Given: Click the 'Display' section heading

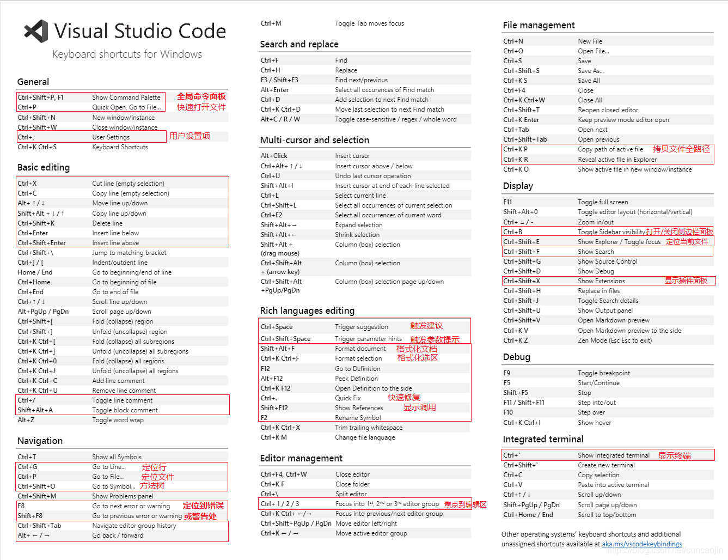Looking at the screenshot, I should [518, 186].
